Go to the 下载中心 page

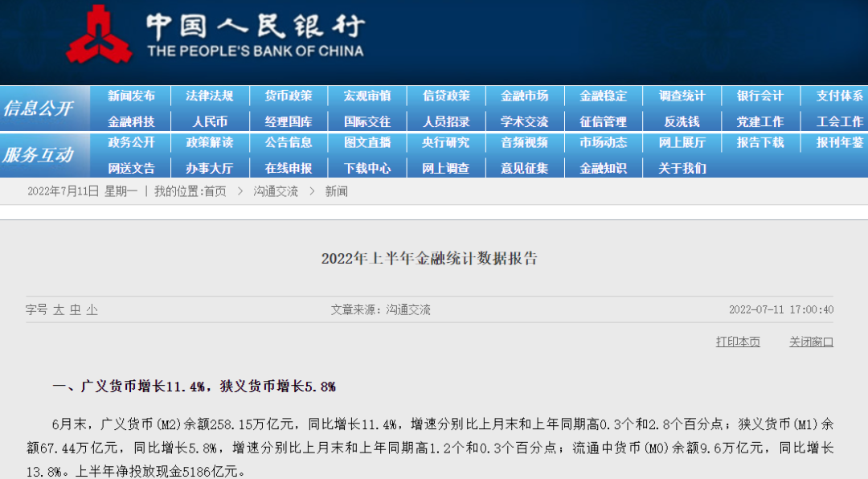(367, 168)
